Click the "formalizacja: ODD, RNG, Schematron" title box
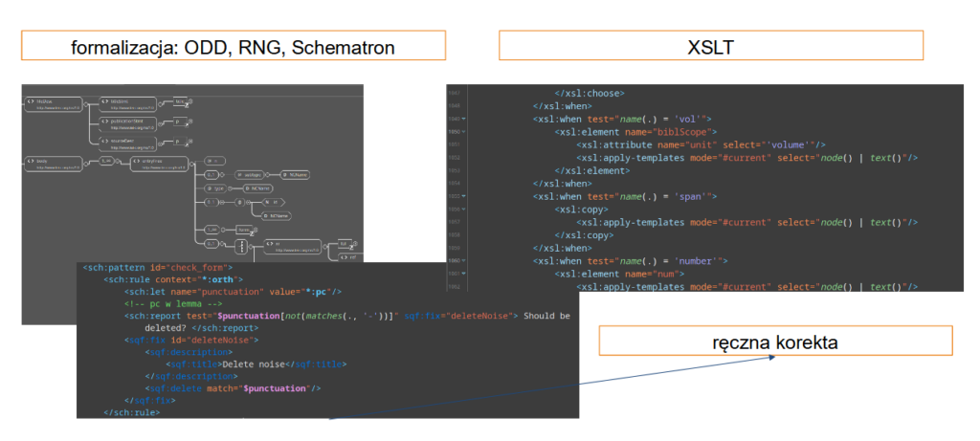 (x=234, y=46)
